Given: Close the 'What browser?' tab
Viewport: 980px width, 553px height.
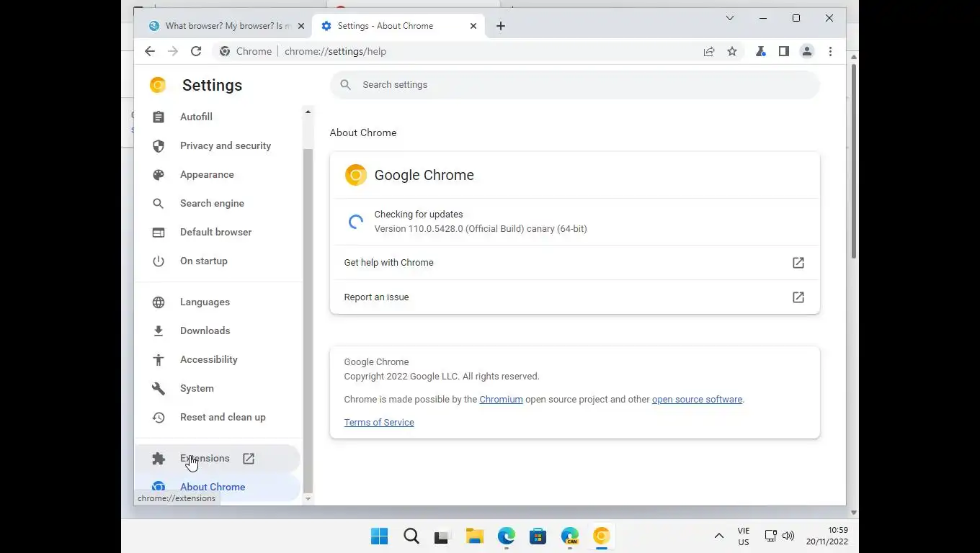Looking at the screenshot, I should pos(301,26).
